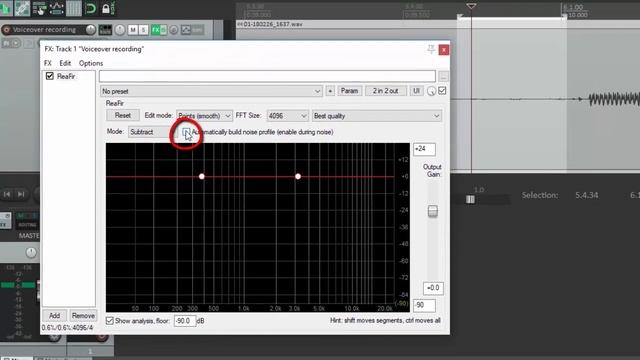The image size is (640, 360).
Task: Click go to project start transport button
Action: point(7,194)
